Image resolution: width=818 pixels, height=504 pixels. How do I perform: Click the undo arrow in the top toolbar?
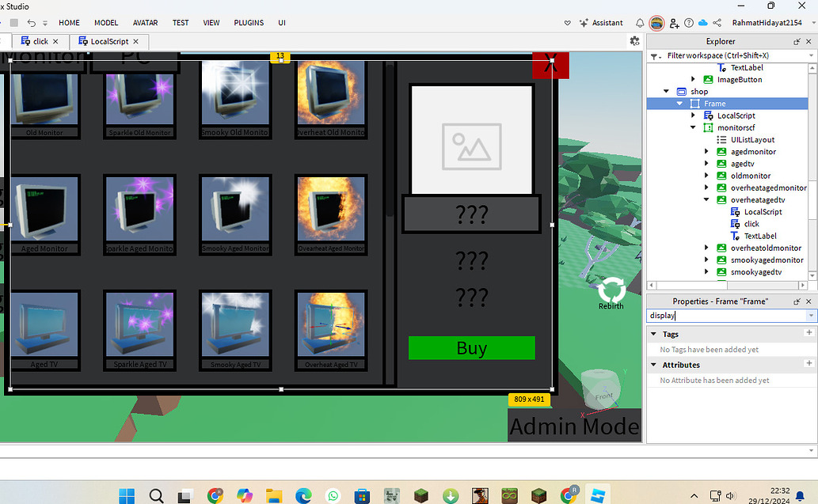32,23
